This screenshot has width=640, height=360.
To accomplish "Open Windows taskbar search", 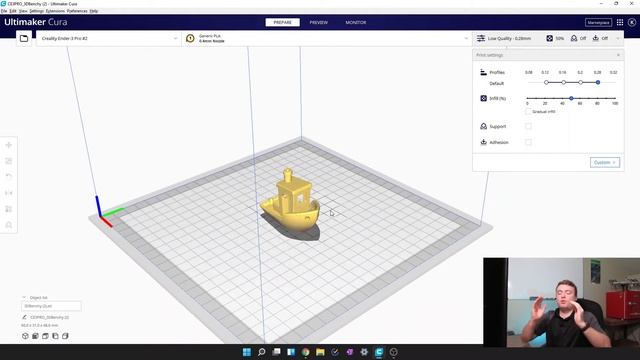I will [262, 352].
